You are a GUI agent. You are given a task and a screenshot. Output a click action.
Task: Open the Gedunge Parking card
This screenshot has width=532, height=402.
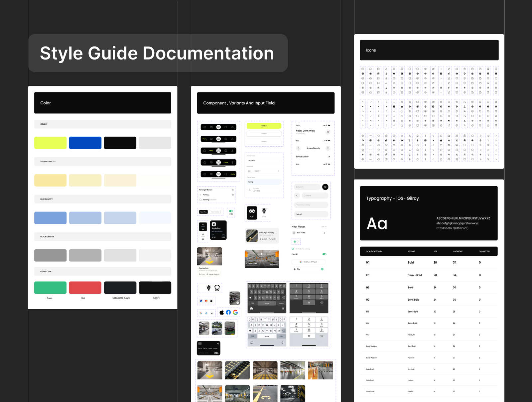coord(262,236)
